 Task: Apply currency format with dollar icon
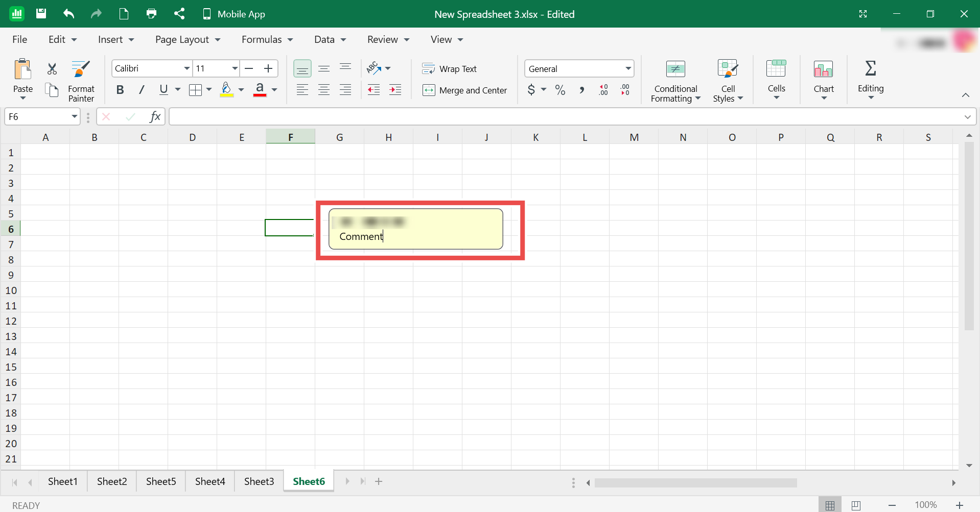(531, 90)
